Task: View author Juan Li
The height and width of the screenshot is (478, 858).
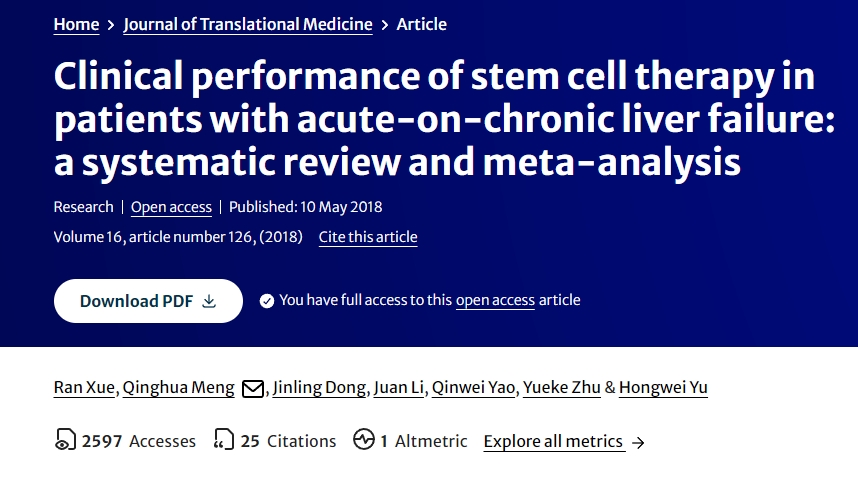Action: tap(398, 388)
